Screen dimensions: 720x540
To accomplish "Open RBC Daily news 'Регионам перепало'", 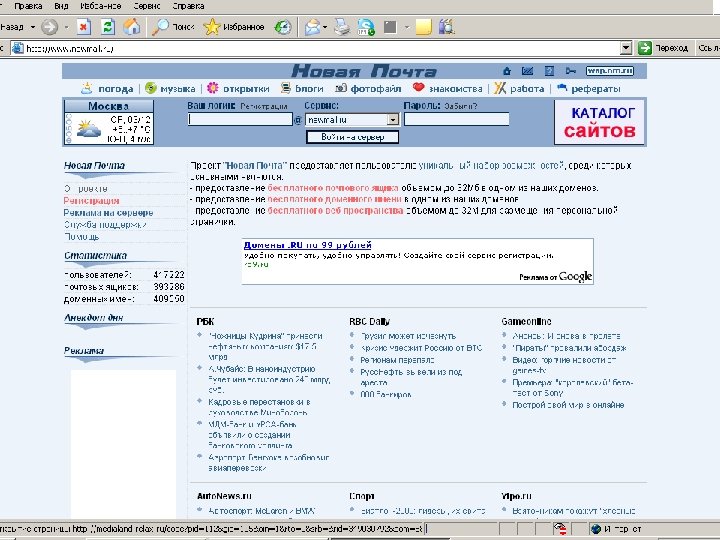I will [x=397, y=360].
